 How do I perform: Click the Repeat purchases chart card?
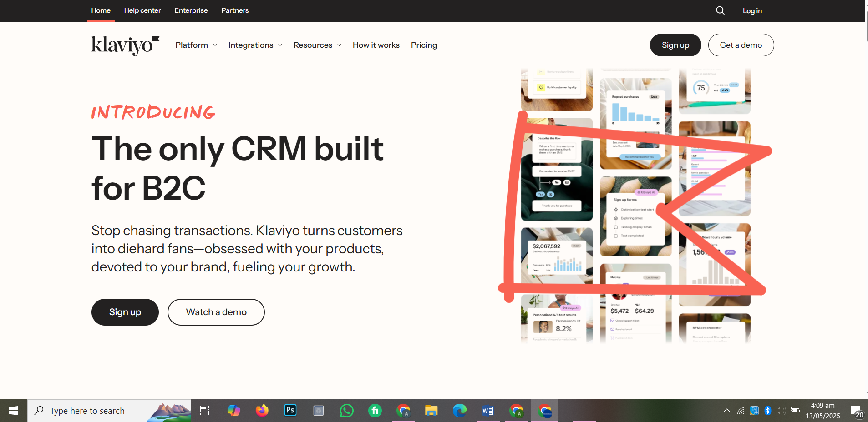[x=636, y=124]
